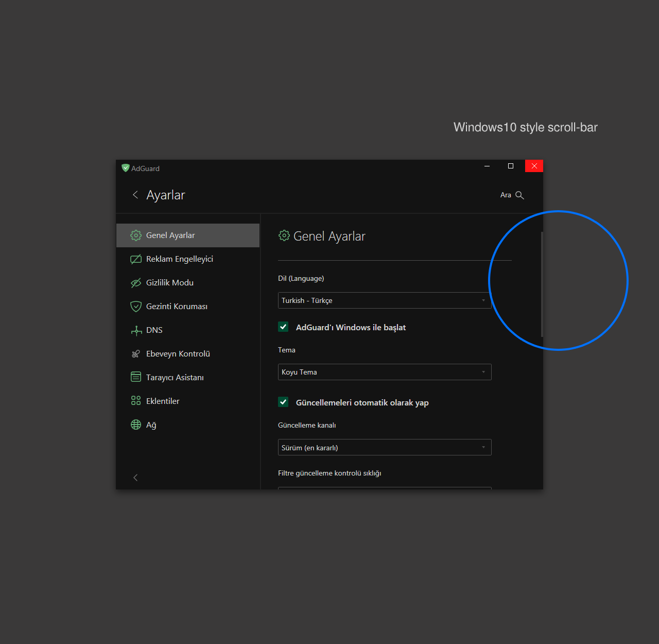
Task: Click the AdGuard shield icon in title bar
Action: coord(125,168)
